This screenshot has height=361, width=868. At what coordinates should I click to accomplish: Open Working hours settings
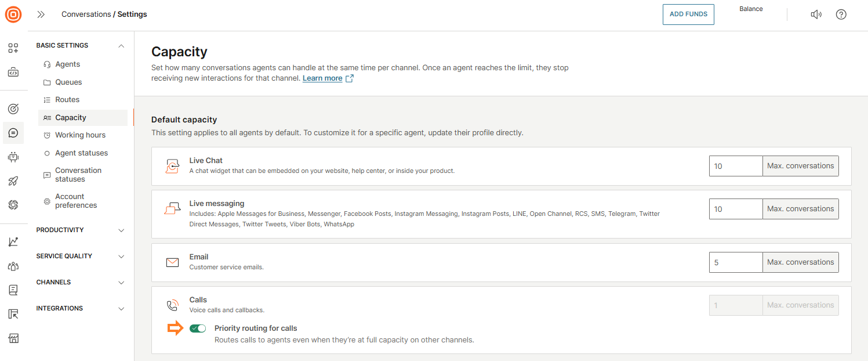pyautogui.click(x=80, y=135)
